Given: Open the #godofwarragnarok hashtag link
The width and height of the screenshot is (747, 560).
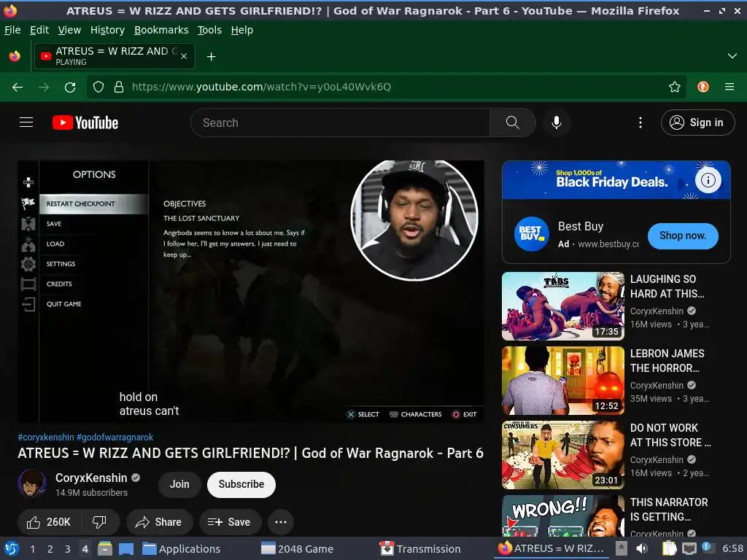Looking at the screenshot, I should pos(115,437).
